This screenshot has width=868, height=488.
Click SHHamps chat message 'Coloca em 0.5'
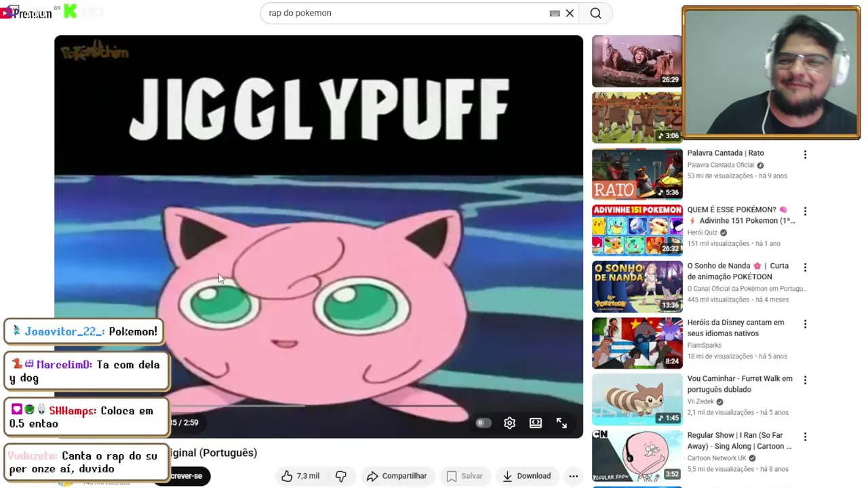click(x=86, y=417)
